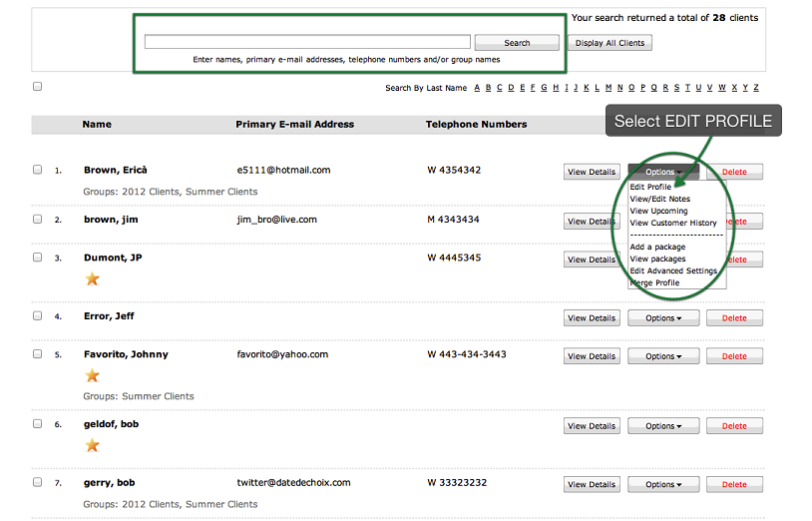Click the gold star under geldof, bob

pyautogui.click(x=92, y=445)
